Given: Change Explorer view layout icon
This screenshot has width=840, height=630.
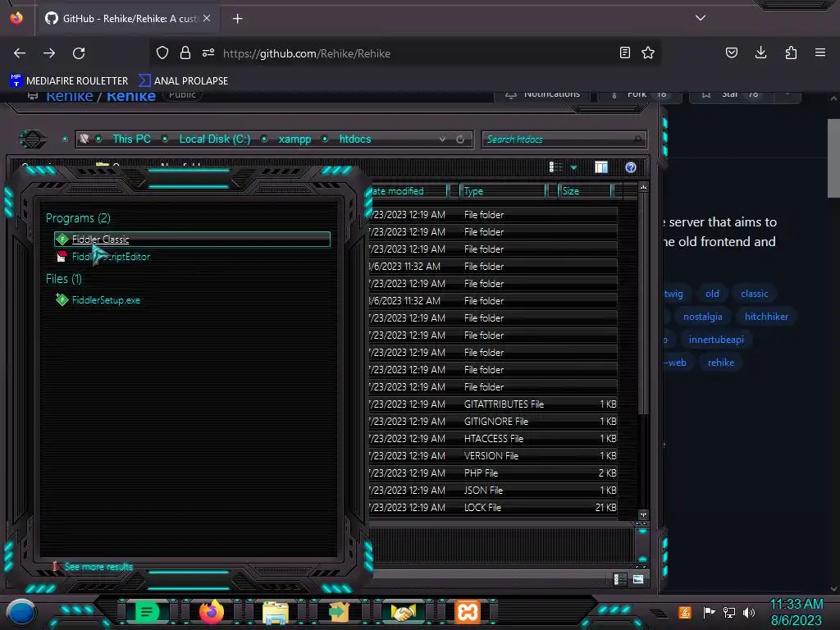Looking at the screenshot, I should click(556, 167).
